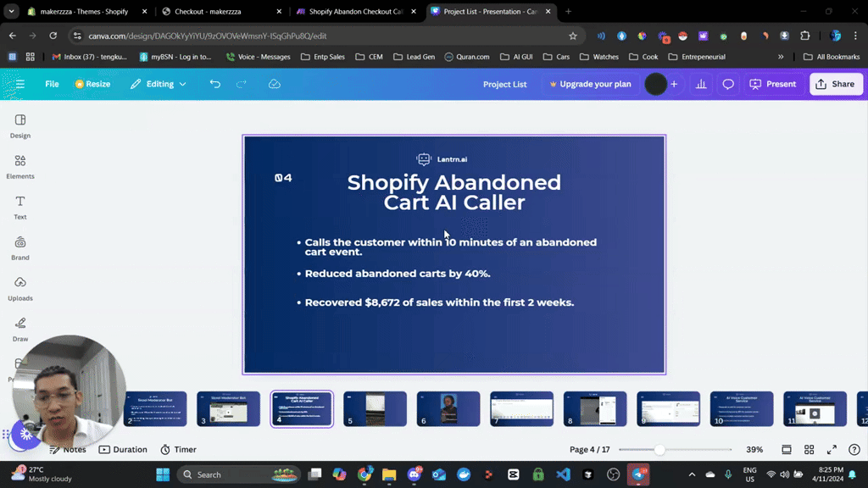The width and height of the screenshot is (868, 488).
Task: Open the comments bubble icon
Action: 727,84
